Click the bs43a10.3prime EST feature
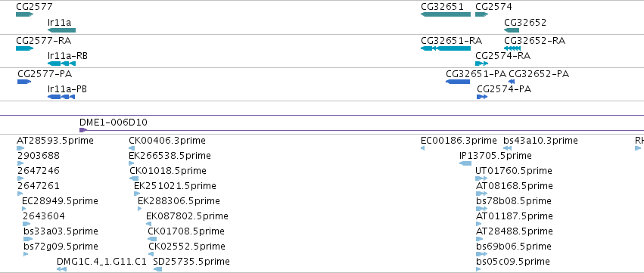This screenshot has width=644, height=273. 507,148
